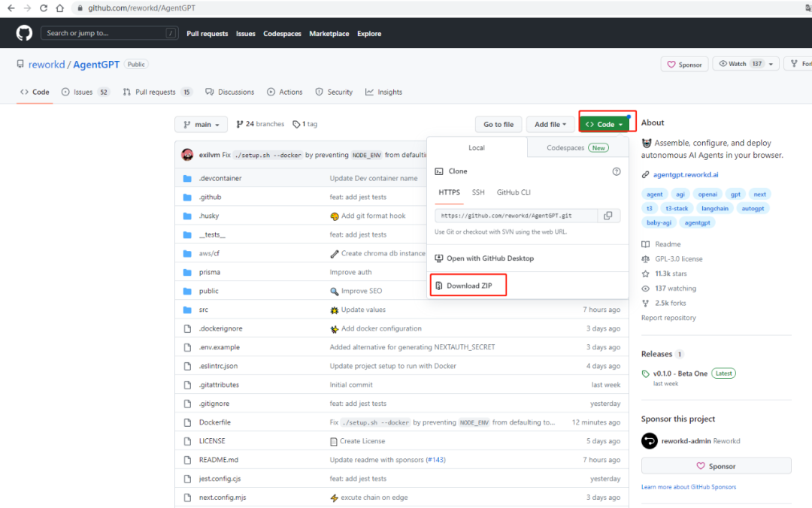Click the clone URL text field
This screenshot has width=812, height=508.
[517, 216]
